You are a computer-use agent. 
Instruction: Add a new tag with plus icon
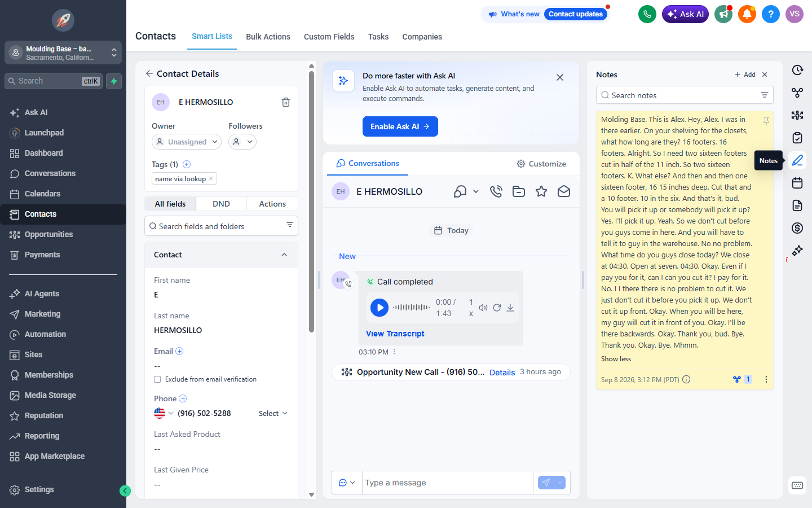point(187,164)
